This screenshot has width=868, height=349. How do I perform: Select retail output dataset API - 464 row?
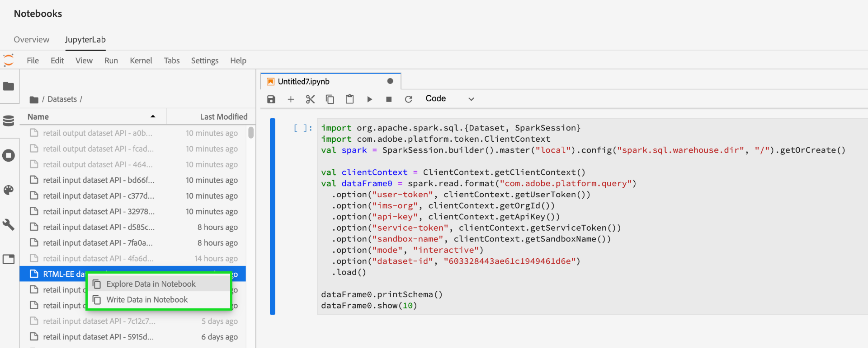point(133,164)
